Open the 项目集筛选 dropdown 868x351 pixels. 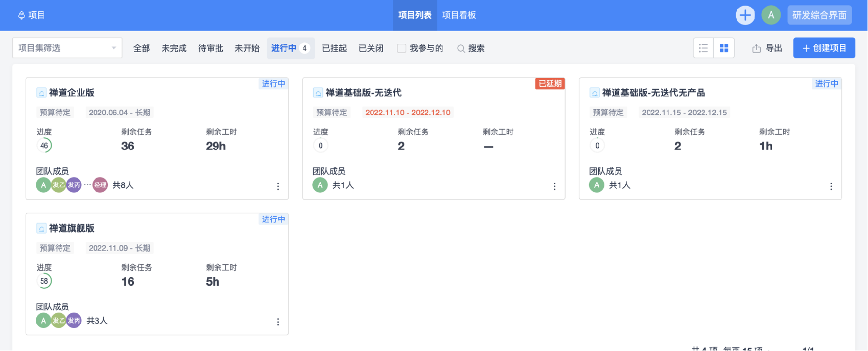click(67, 48)
